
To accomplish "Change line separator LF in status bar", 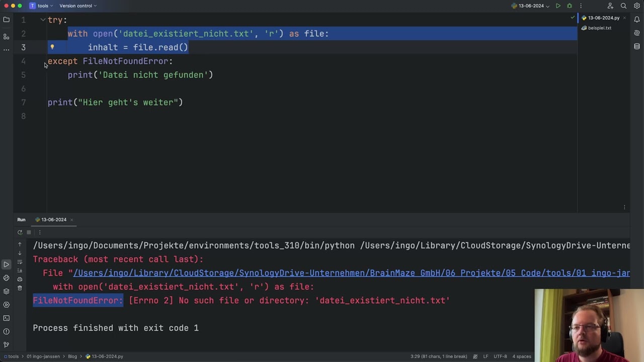I will (486, 356).
